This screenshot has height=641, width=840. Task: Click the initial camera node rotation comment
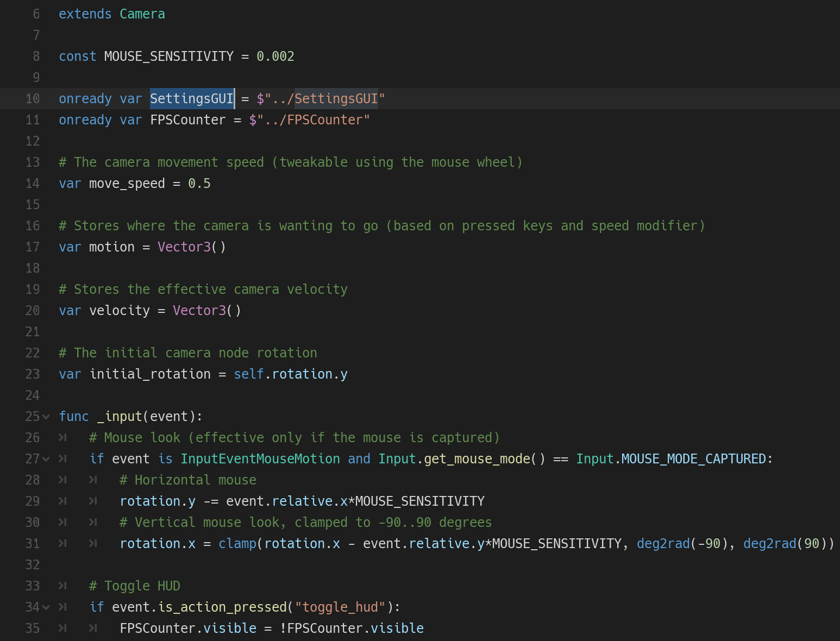188,353
